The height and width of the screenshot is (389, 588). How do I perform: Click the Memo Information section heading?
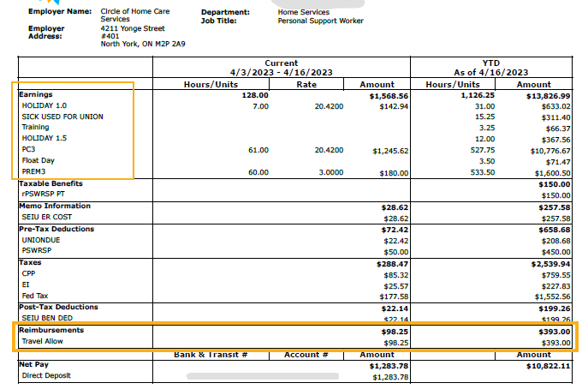tap(56, 206)
